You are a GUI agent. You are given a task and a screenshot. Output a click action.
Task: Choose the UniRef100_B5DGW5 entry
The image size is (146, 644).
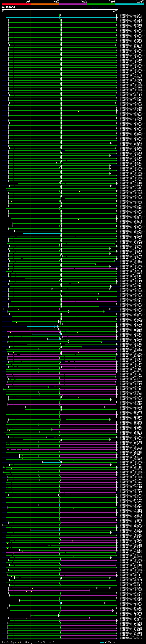coord(131,98)
